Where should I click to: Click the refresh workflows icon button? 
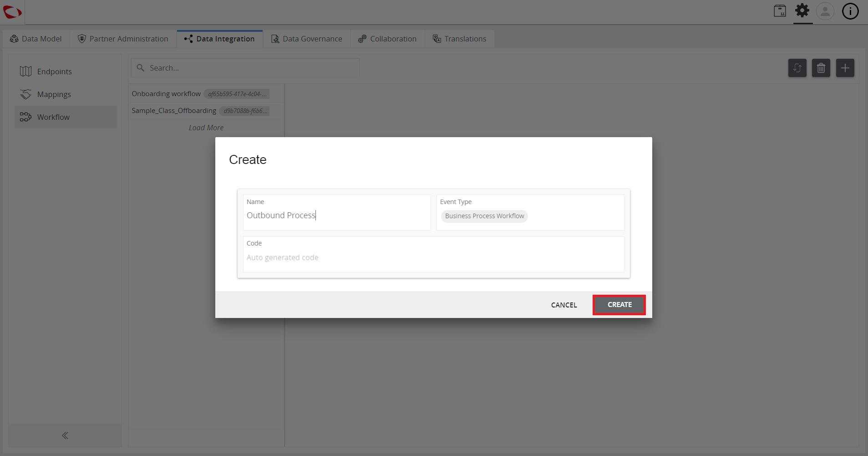pos(797,68)
